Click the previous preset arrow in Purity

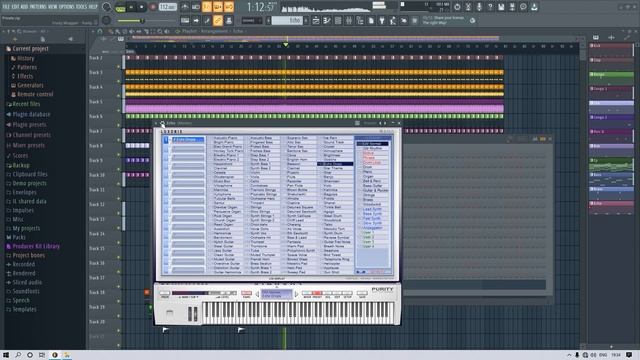tap(258, 294)
